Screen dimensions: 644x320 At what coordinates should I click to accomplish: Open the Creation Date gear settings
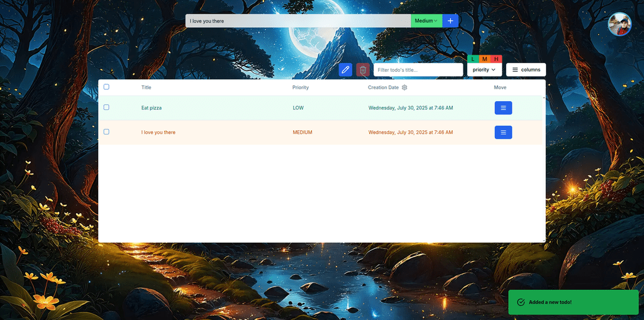click(404, 87)
